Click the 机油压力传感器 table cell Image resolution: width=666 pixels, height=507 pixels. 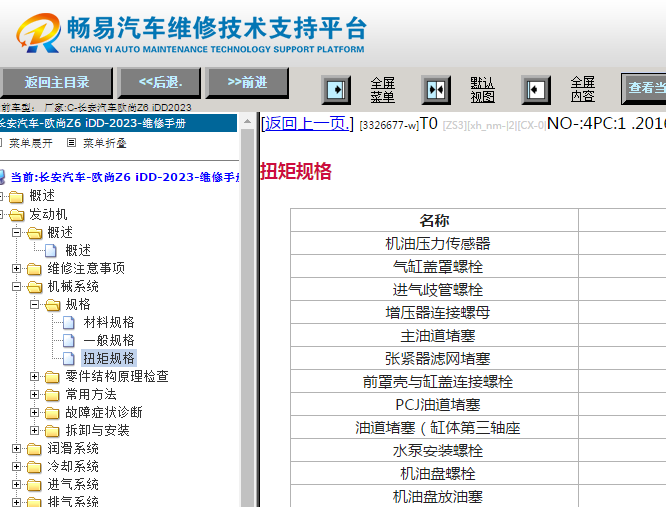[434, 243]
